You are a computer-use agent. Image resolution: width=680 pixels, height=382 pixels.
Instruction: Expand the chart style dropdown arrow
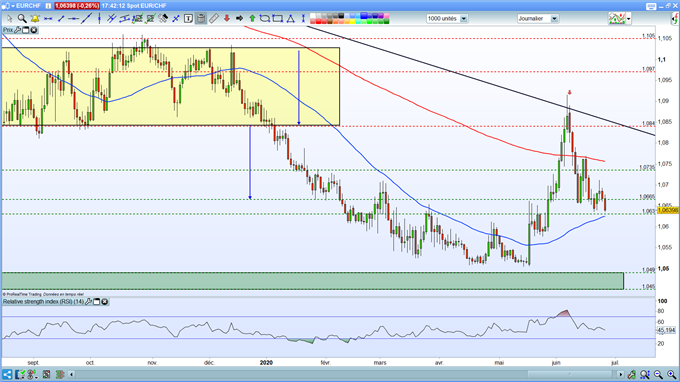628,19
